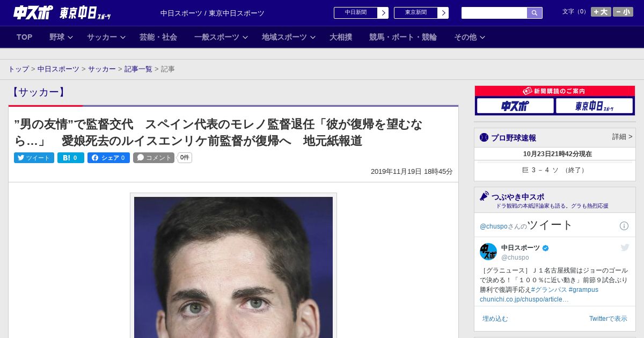Viewport: 644px width, 338px height.
Task: Click the Twitter widget info icon
Action: [x=624, y=226]
